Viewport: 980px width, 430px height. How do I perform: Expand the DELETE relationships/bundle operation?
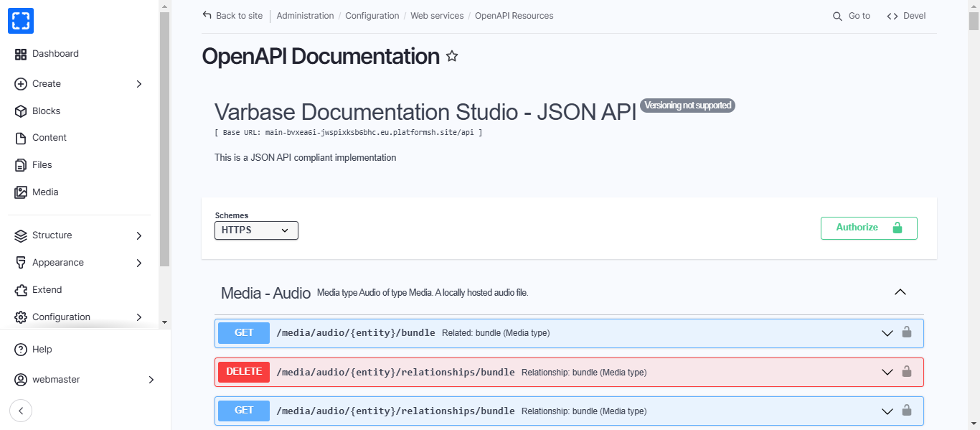pos(887,372)
